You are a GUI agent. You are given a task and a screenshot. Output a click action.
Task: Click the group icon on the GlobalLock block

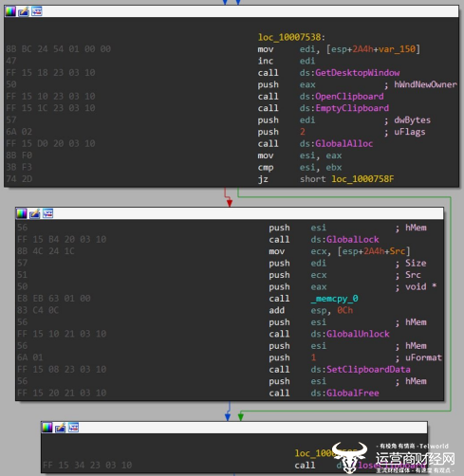coord(47,213)
